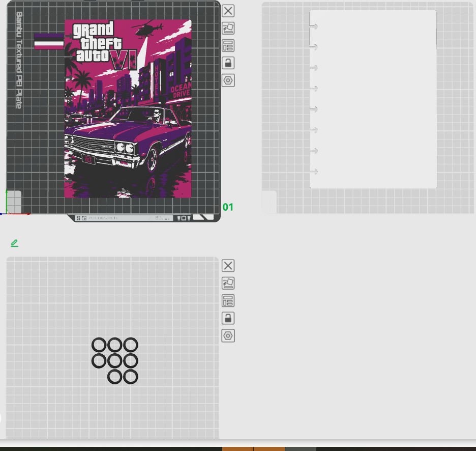
Task: Remove plate 01 with the X icon
Action: (x=228, y=11)
